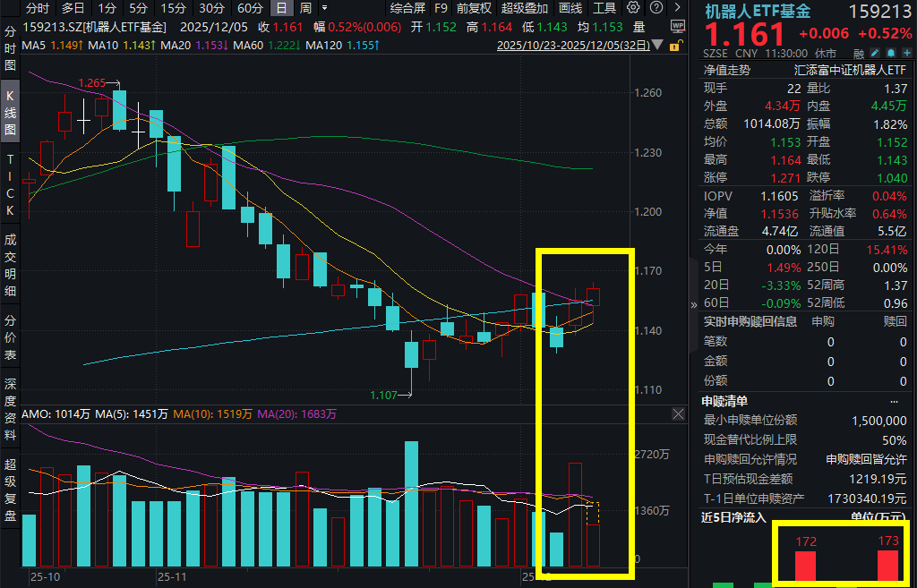The image size is (917, 588).
Task: Click the 融 margin trading indicator icon
Action: (x=859, y=54)
